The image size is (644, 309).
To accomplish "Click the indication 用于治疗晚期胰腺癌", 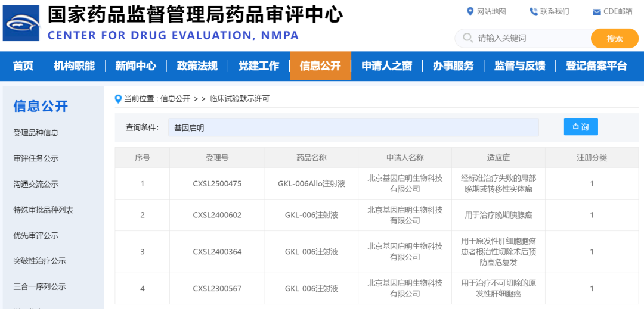I will click(x=499, y=215).
